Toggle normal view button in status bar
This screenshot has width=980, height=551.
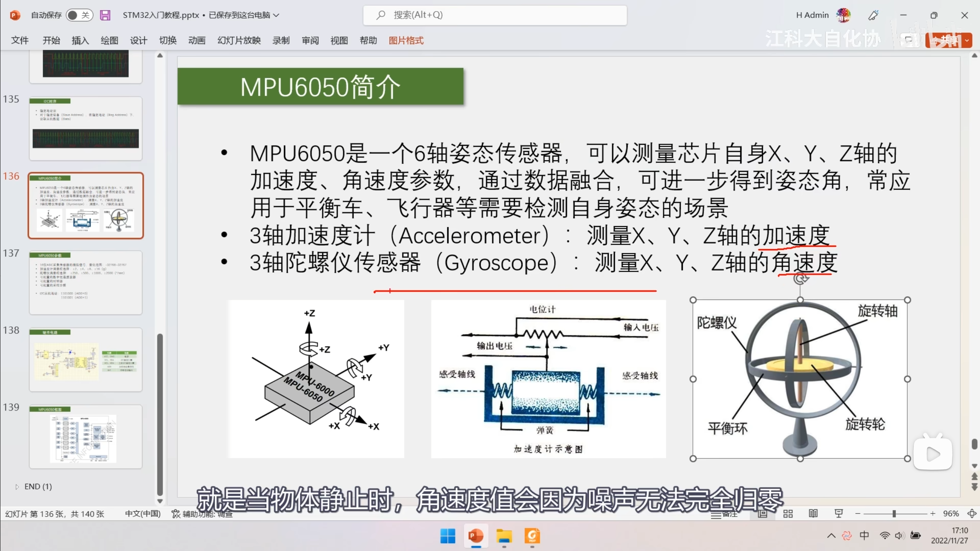point(763,514)
